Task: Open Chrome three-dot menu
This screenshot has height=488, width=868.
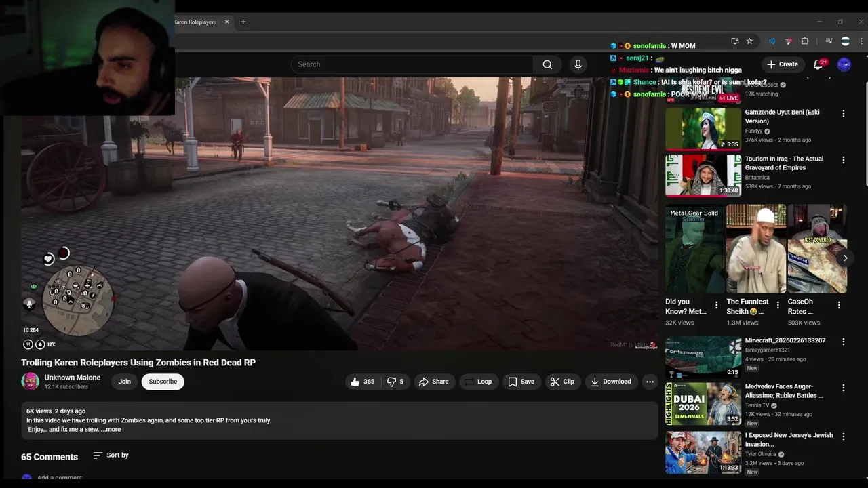Action: click(x=862, y=41)
